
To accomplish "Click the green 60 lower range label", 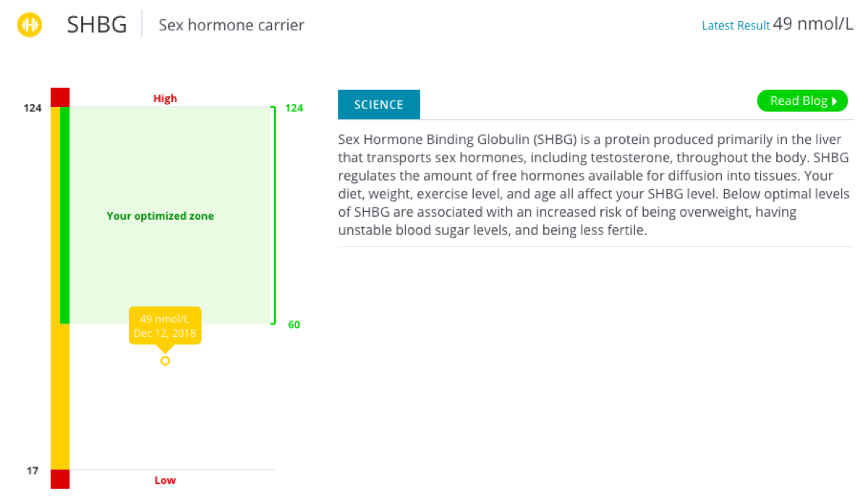I will [x=294, y=325].
